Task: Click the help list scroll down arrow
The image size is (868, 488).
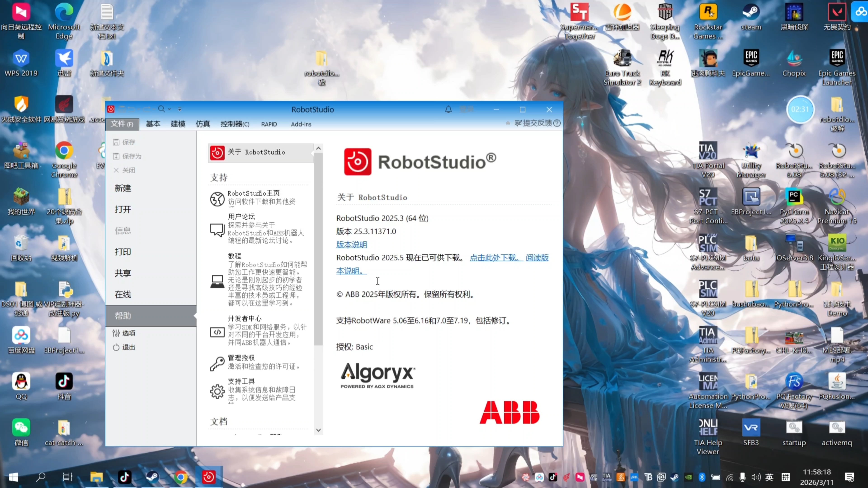Action: coord(318,430)
